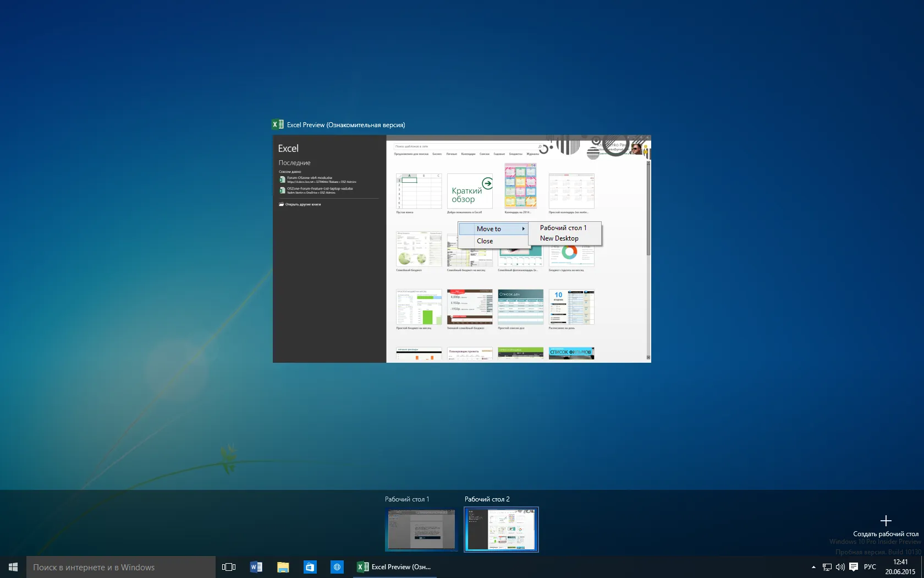Choose Close in the context menu
Viewport: 924px width, 578px height.
pos(493,241)
